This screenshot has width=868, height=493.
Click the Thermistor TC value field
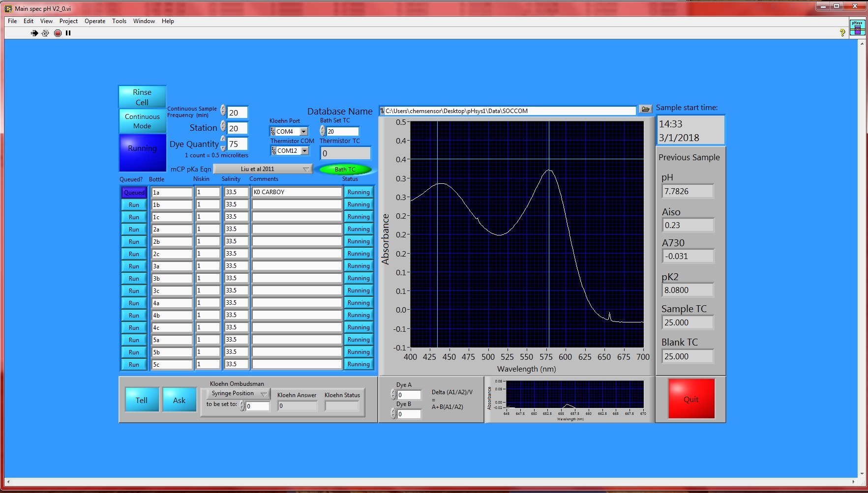coord(345,153)
